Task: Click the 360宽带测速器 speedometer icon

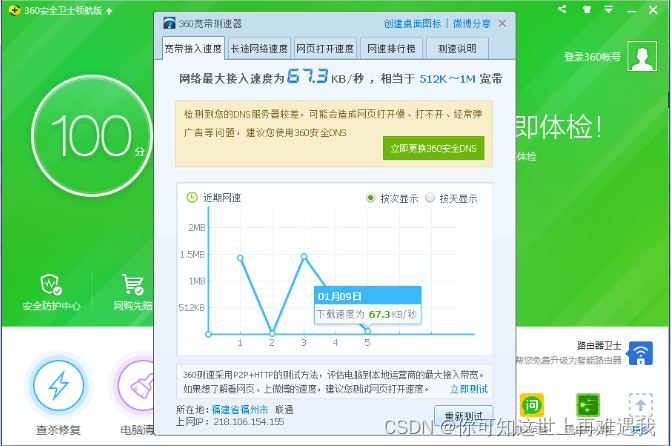Action: tap(169, 23)
